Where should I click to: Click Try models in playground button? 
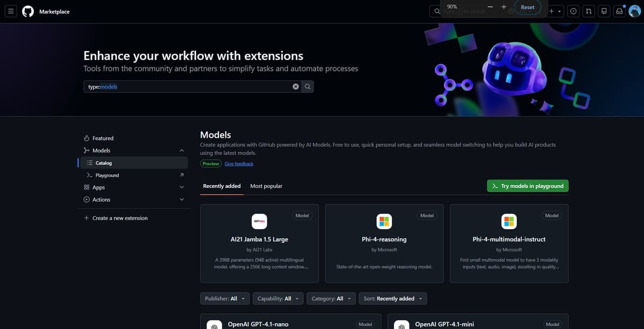click(528, 186)
